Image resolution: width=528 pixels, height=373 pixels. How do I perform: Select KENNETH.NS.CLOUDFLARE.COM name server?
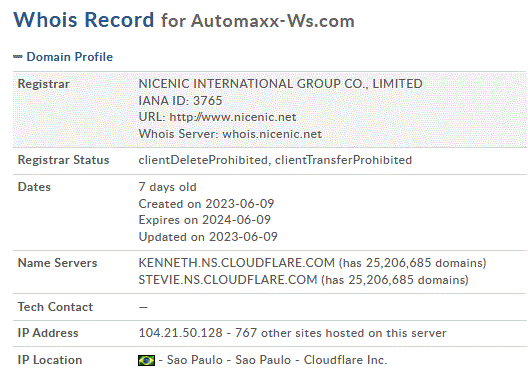[237, 263]
